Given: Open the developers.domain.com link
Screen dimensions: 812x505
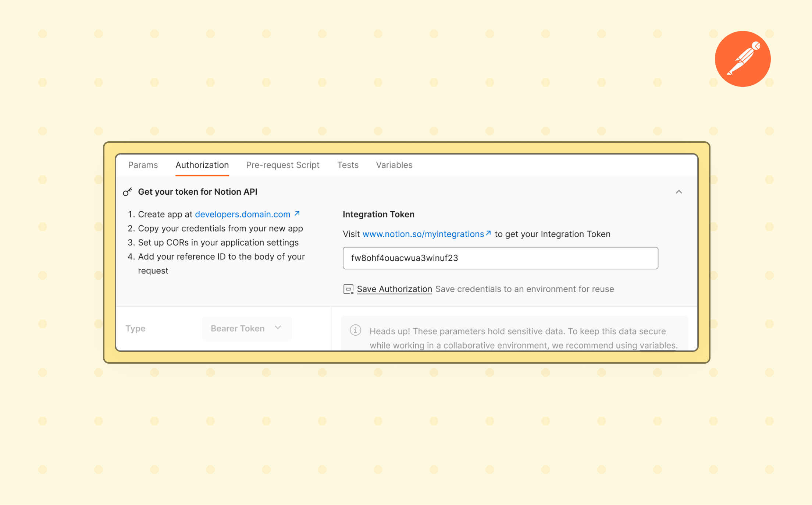Looking at the screenshot, I should (243, 214).
